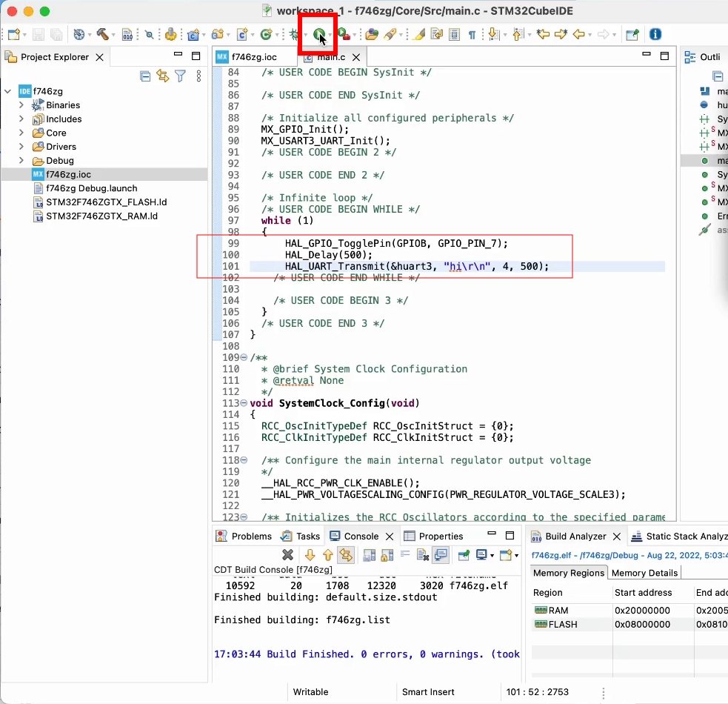The height and width of the screenshot is (704, 728).
Task: Clear the console with the X icon
Action: 288,555
